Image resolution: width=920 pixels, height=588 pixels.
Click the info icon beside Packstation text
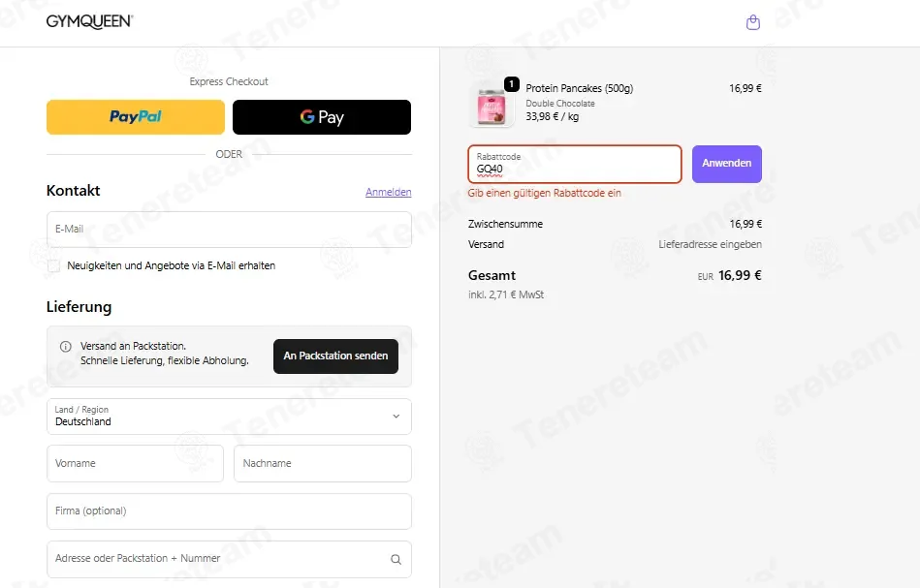click(66, 347)
